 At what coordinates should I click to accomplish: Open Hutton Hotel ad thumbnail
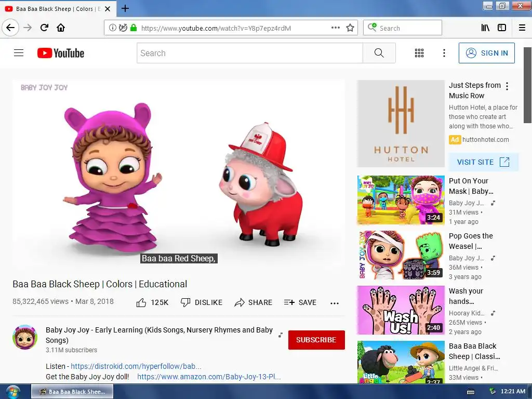401,124
